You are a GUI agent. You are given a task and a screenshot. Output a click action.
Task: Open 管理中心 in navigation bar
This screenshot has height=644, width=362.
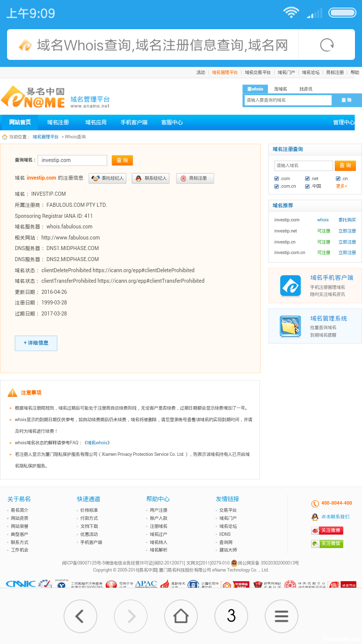[343, 122]
